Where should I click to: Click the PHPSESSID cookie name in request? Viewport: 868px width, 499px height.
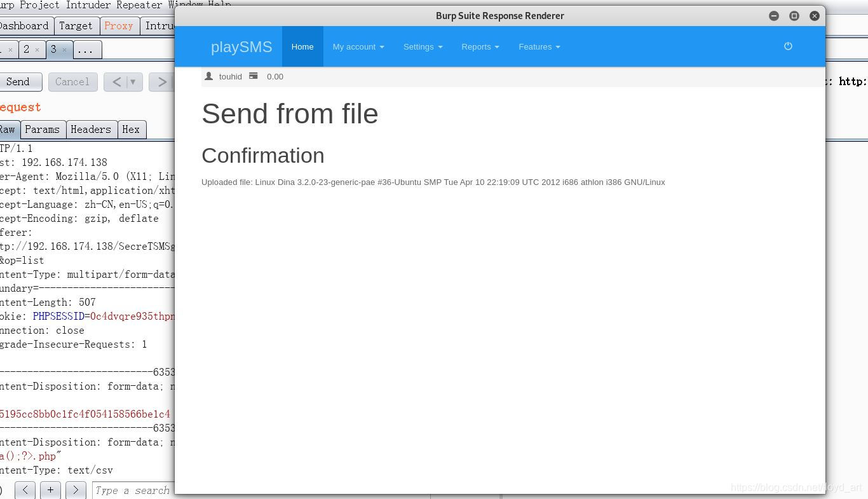(x=58, y=317)
